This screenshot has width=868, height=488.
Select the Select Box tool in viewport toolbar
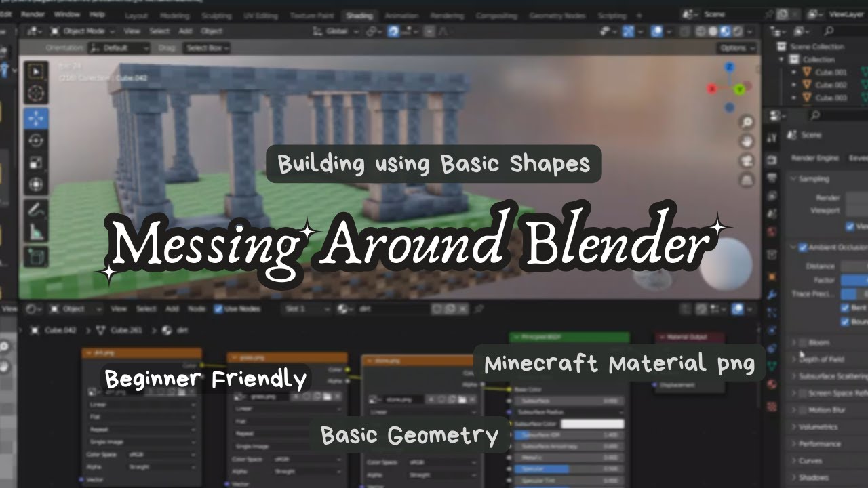36,71
